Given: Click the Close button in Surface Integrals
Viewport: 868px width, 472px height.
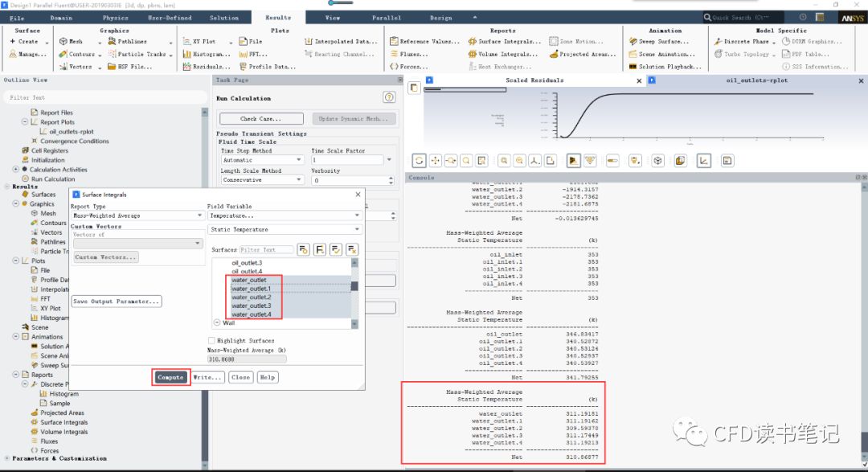Looking at the screenshot, I should coord(241,377).
